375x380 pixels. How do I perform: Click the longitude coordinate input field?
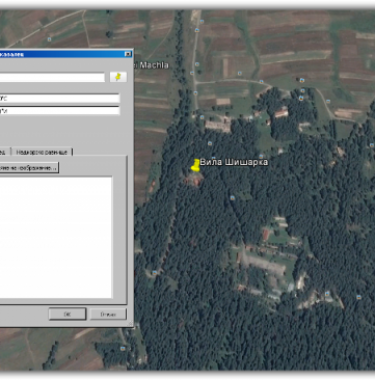pyautogui.click(x=60, y=111)
